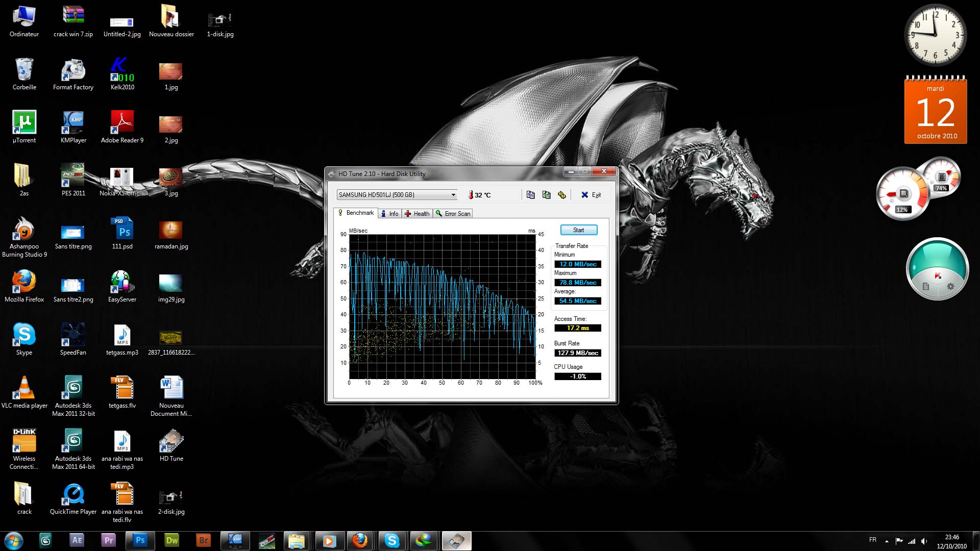
Task: Click the Exit button in HD Tune
Action: [591, 195]
